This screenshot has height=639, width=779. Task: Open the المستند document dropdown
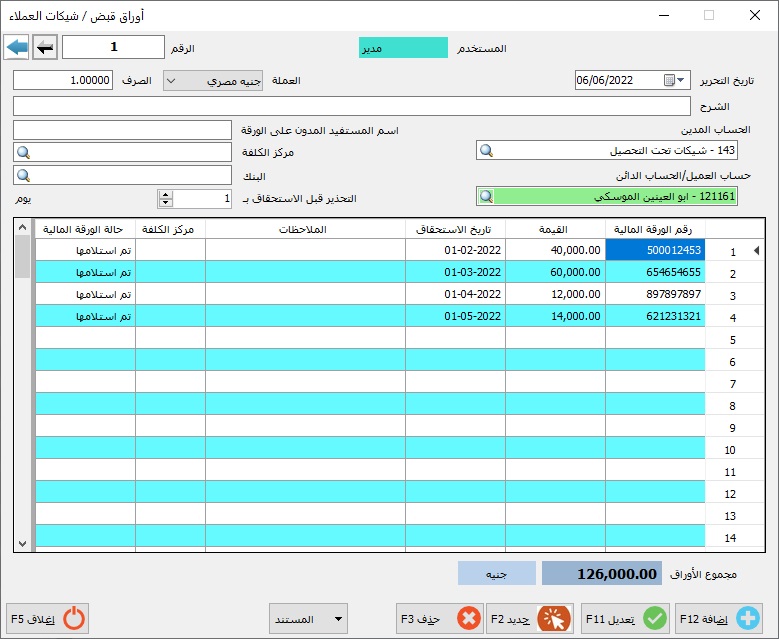tap(308, 617)
